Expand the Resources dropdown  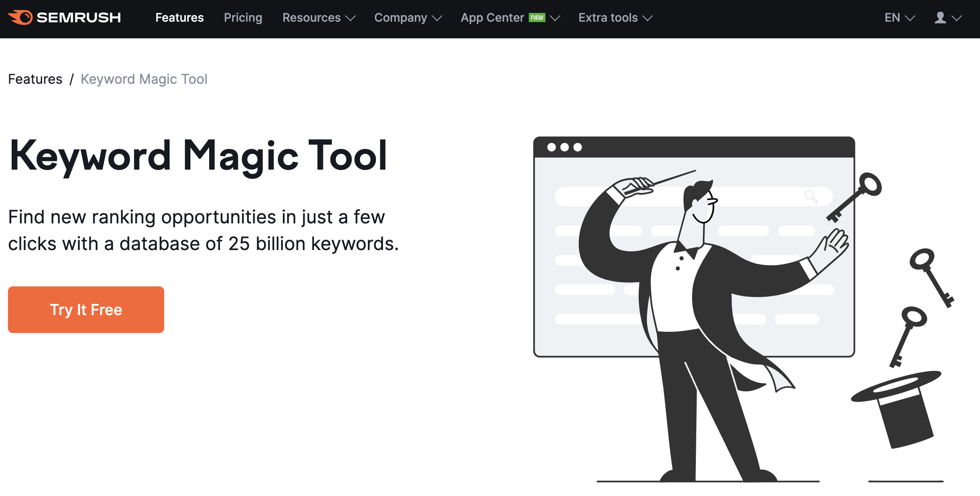[x=319, y=18]
